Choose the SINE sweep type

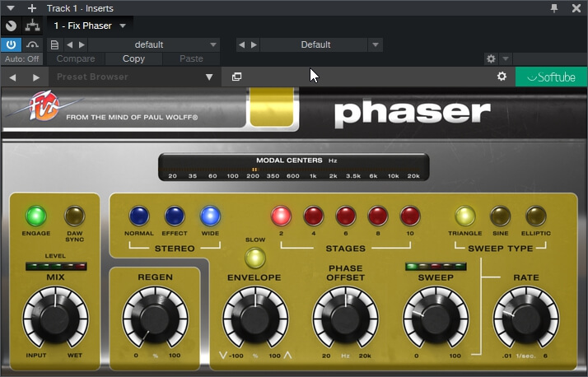(x=500, y=216)
